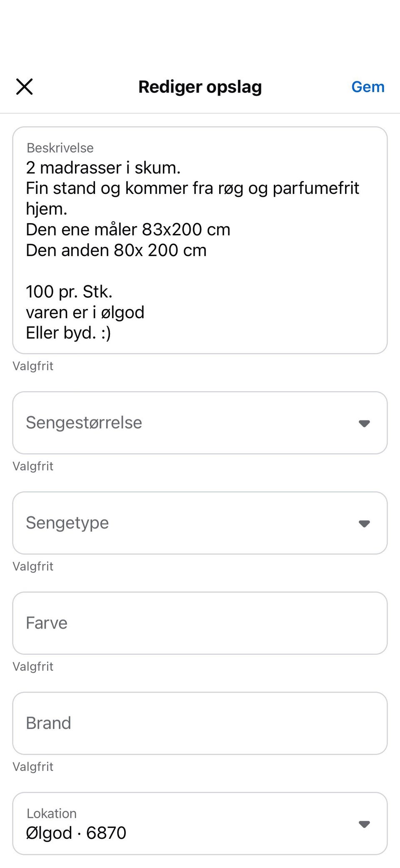The height and width of the screenshot is (868, 400).
Task: Focus the Brand input field
Action: [200, 723]
